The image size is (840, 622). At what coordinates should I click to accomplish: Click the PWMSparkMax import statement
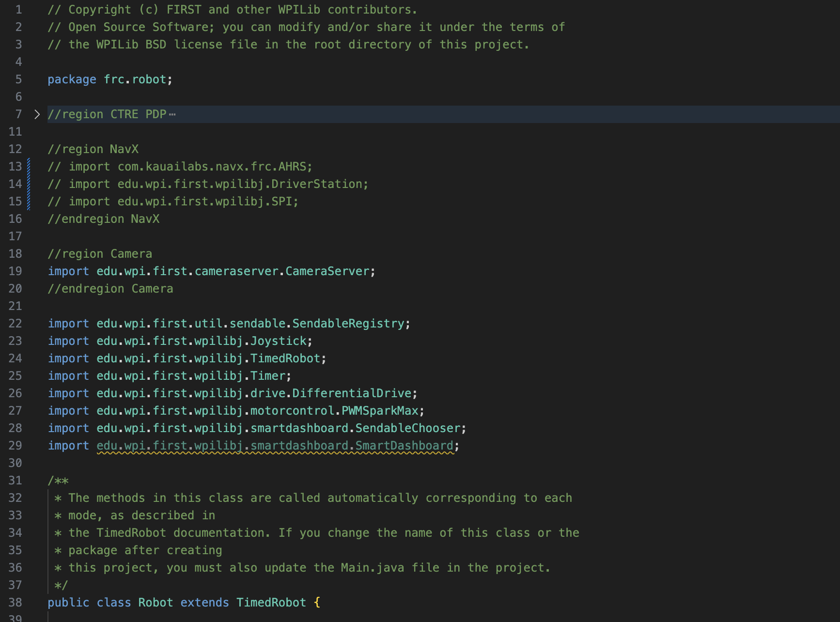point(235,410)
